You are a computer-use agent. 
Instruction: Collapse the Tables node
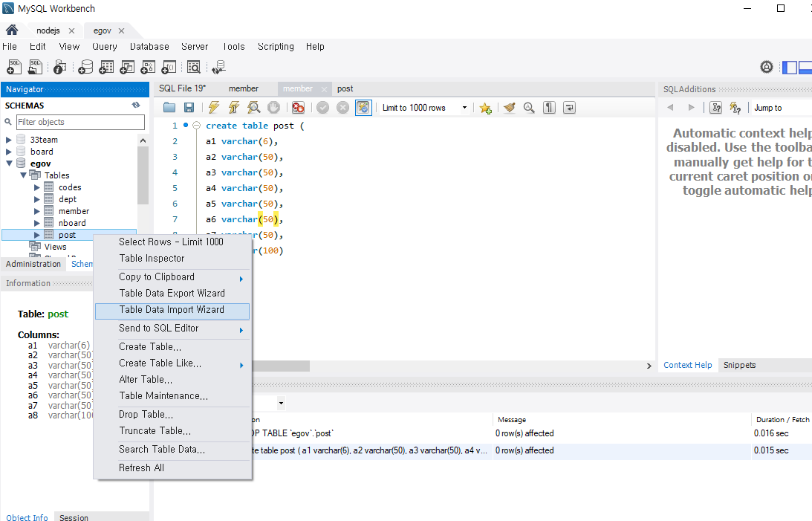click(23, 175)
